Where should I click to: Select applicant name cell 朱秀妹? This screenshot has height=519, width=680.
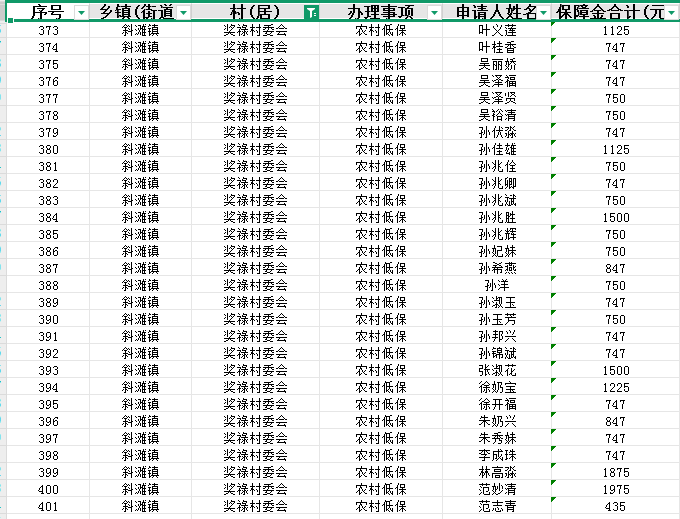pyautogui.click(x=497, y=438)
